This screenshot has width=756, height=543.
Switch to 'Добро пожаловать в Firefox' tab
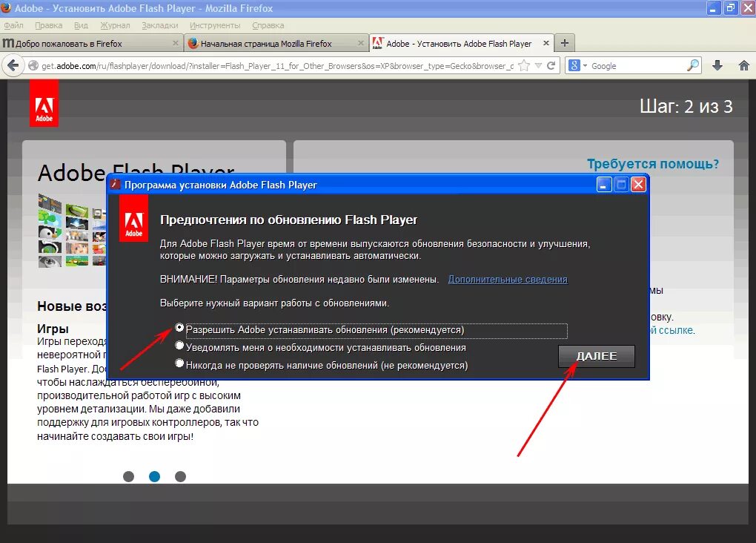pos(92,43)
